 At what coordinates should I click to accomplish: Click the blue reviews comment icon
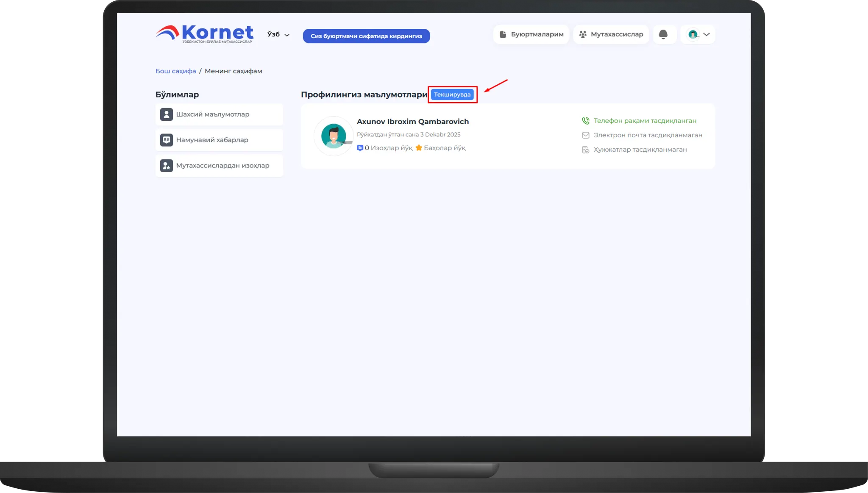point(360,148)
